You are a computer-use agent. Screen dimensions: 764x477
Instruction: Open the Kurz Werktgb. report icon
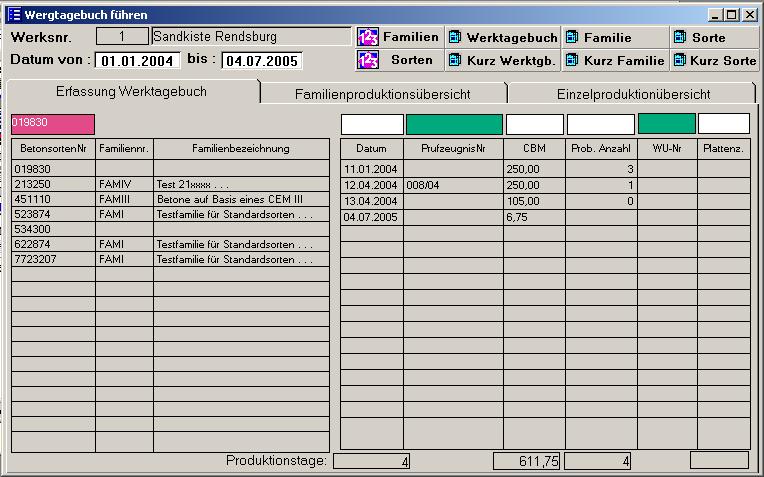pos(456,60)
